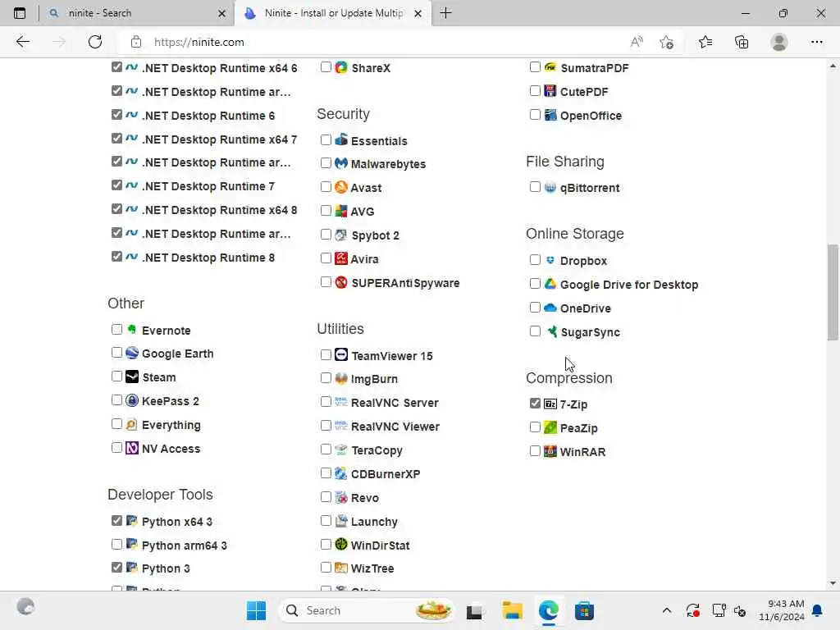Click the ImgBurn icon
Screen dimensions: 840x630
tap(341, 378)
